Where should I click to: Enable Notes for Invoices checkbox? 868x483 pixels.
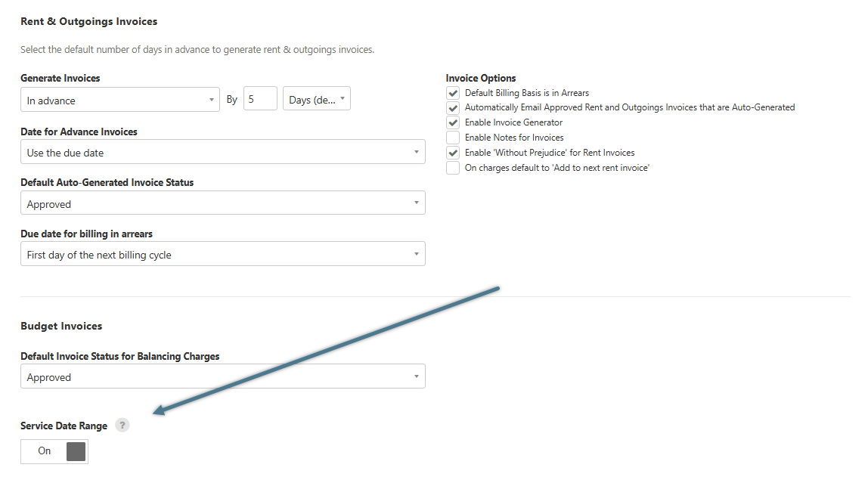[453, 138]
